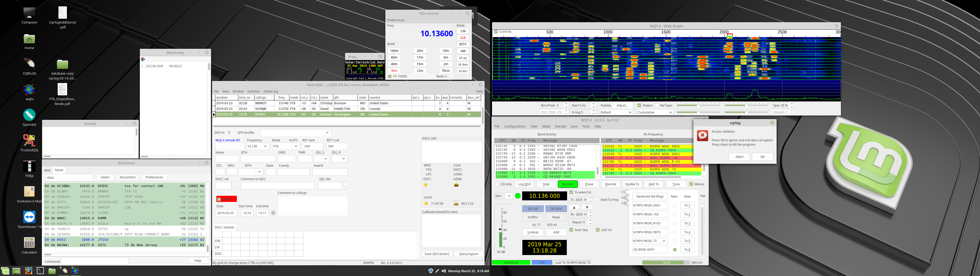Select the 20m band in TRX control

point(420,51)
